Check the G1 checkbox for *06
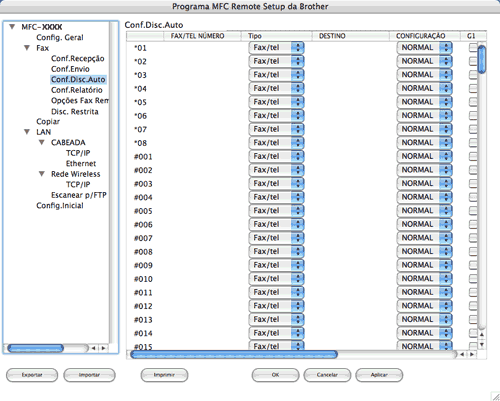 pyautogui.click(x=473, y=116)
